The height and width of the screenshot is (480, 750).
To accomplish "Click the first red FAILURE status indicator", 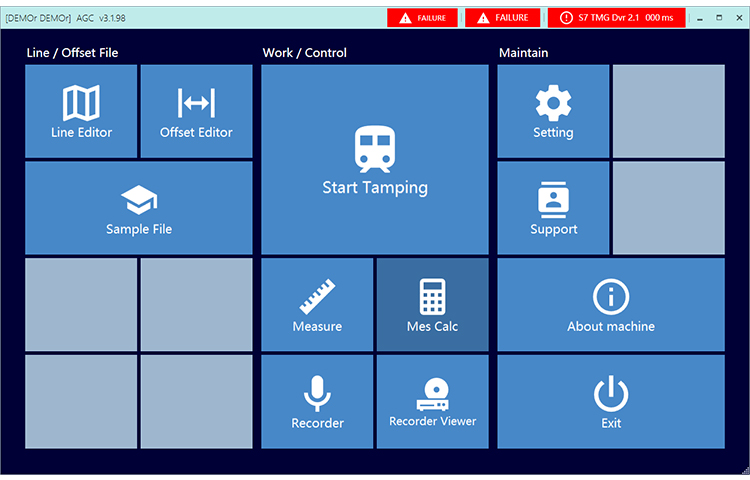I will 422,18.
